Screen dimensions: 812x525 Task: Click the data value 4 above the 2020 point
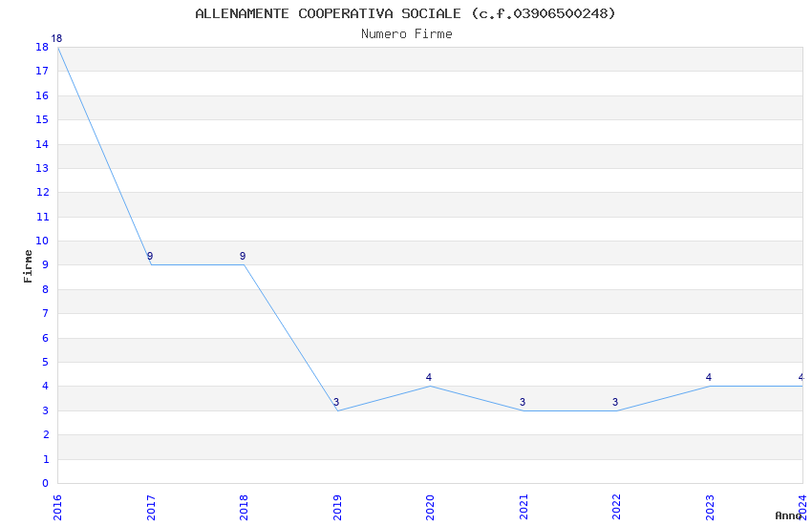429,378
